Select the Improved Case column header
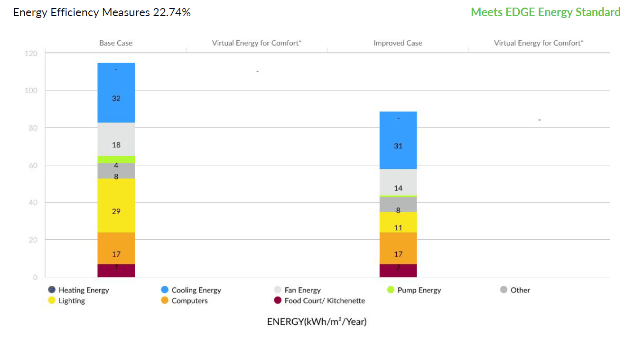This screenshot has width=644, height=338. pos(398,43)
